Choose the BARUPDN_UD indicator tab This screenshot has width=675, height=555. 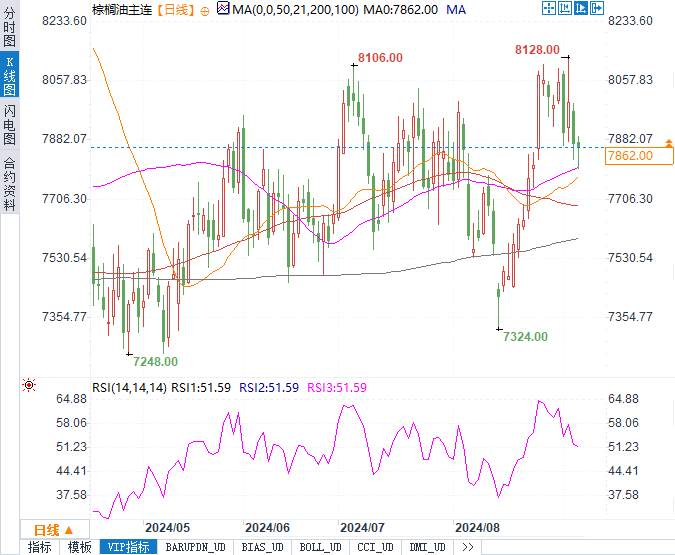tap(195, 547)
